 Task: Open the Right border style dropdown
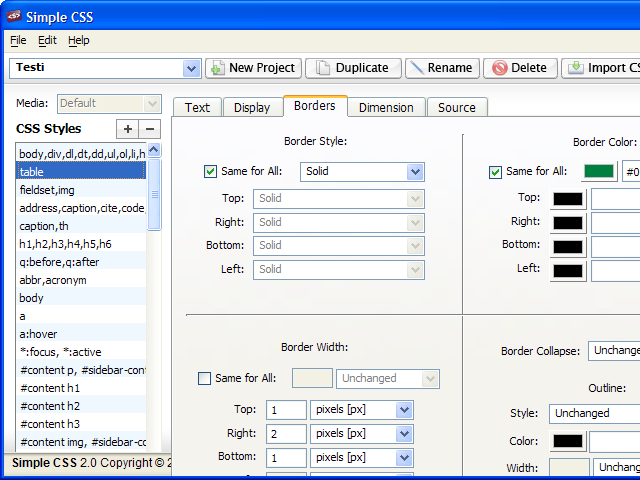point(339,222)
